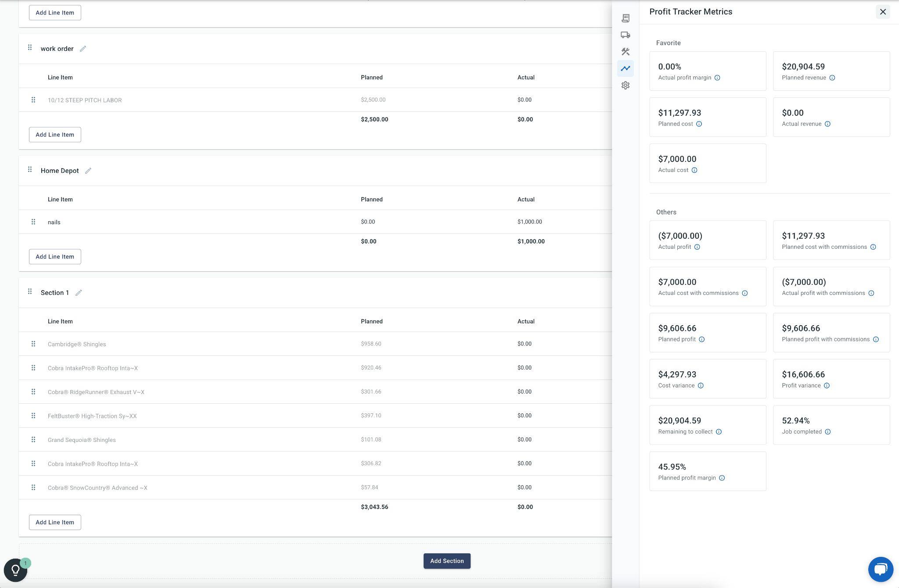Screen dimensions: 899x588
Task: Open the chat support bubble
Action: pos(880,569)
